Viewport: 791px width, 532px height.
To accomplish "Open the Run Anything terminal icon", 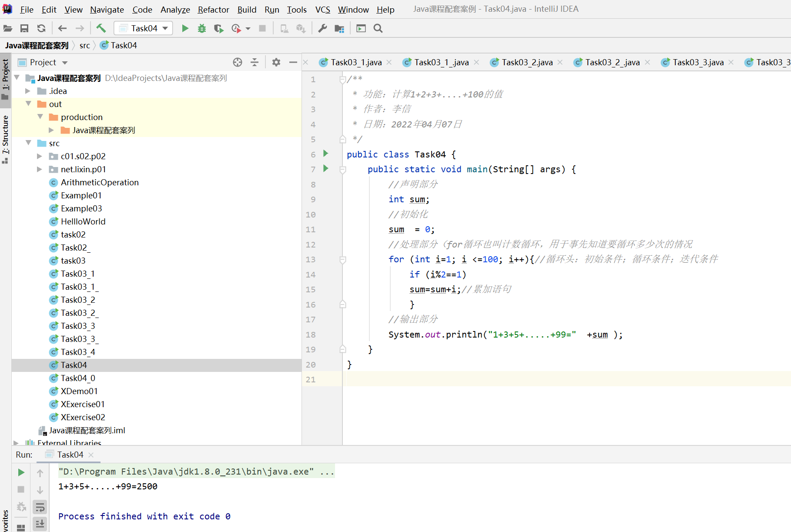I will click(x=361, y=28).
